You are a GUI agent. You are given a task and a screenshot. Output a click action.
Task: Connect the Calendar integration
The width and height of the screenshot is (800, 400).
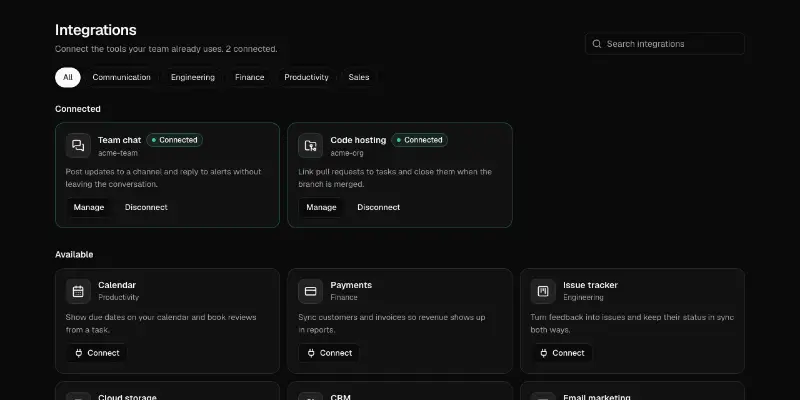point(96,353)
